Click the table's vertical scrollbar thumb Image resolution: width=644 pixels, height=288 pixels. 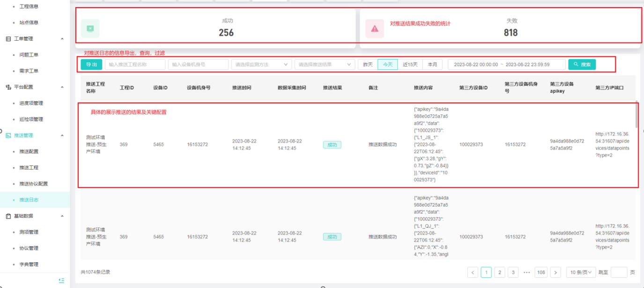coord(636,115)
